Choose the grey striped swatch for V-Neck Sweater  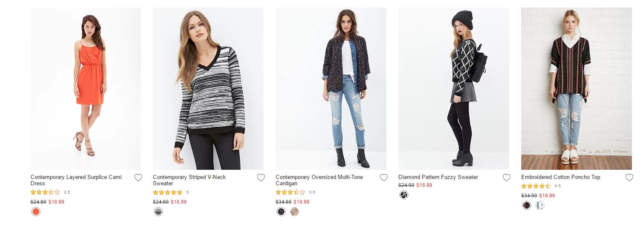[x=158, y=212]
